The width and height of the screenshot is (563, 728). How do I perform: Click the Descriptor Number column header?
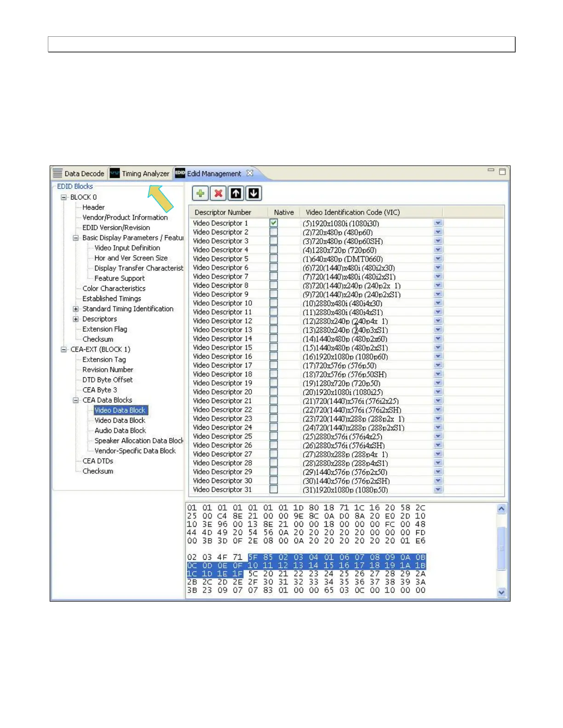(x=228, y=212)
